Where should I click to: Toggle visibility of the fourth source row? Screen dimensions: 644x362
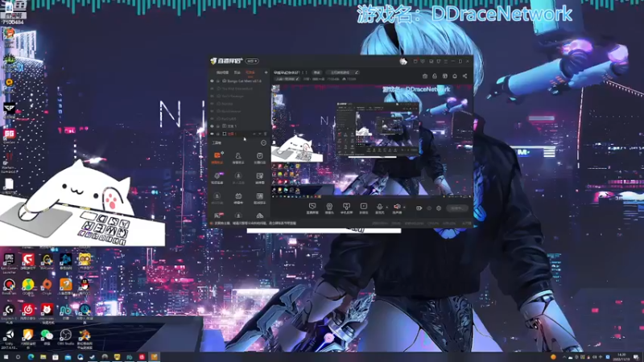212,104
